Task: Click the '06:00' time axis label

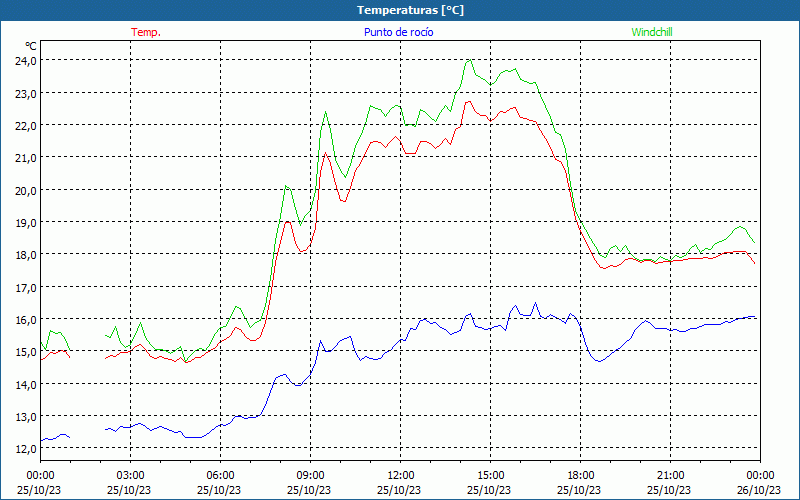Action: point(220,476)
